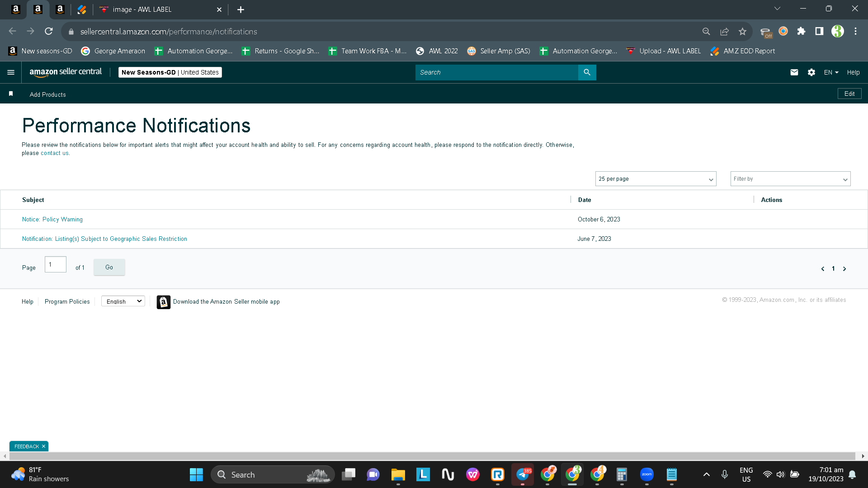Viewport: 868px width, 488px height.
Task: Toggle the browser side panel icon
Action: click(x=819, y=31)
